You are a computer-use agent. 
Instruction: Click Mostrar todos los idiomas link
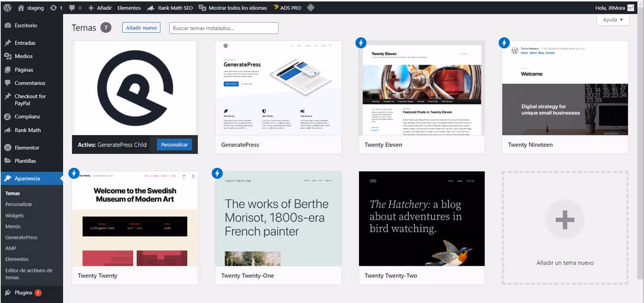(x=237, y=8)
